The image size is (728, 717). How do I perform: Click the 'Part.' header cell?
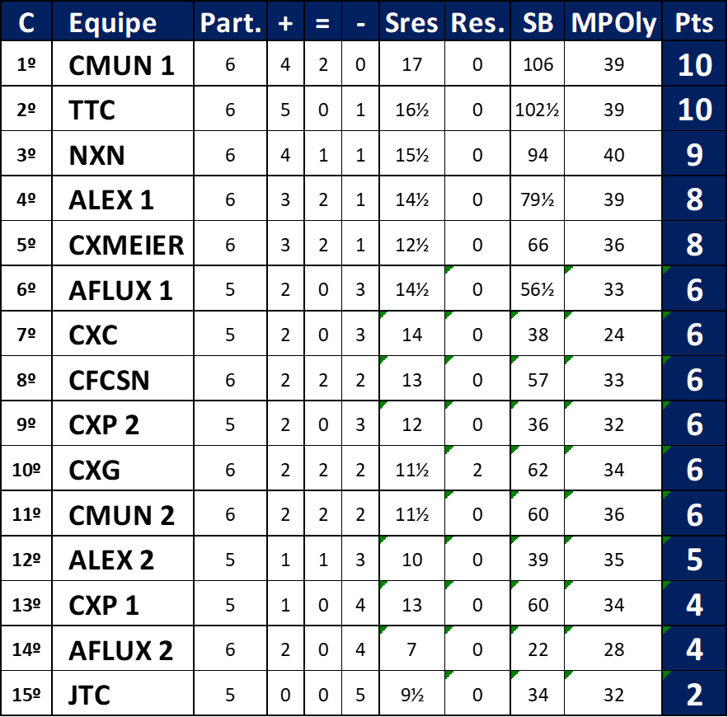[231, 22]
